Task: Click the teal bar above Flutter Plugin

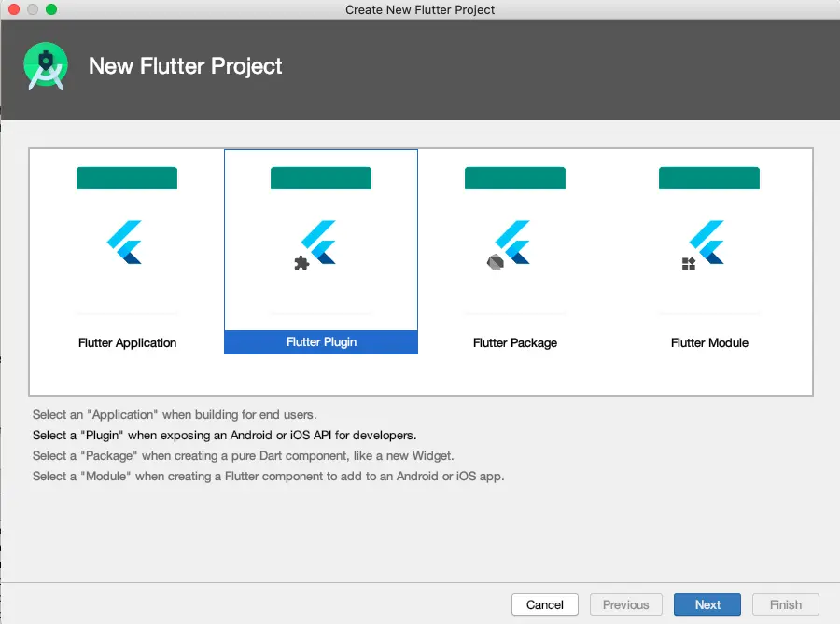Action: tap(321, 177)
